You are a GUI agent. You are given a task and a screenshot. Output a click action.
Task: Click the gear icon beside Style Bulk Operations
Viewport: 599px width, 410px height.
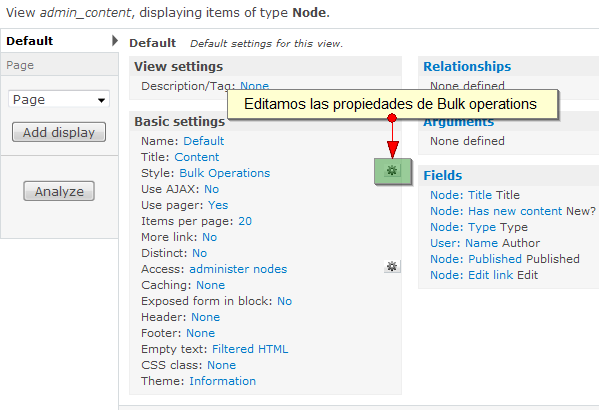click(392, 170)
